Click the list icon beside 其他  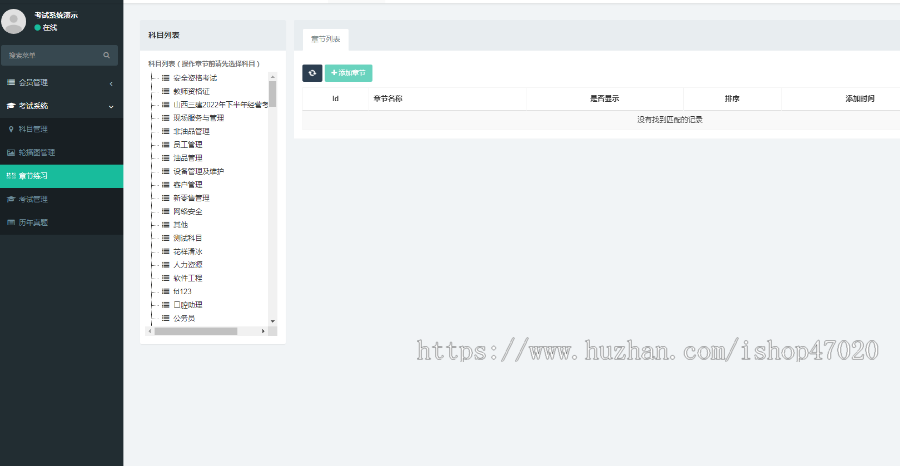click(165, 224)
